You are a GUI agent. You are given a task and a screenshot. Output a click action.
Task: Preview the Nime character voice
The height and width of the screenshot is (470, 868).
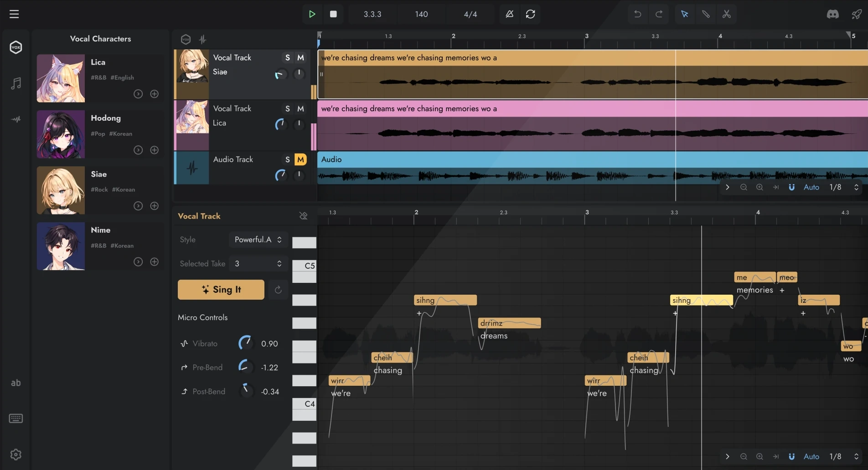(x=138, y=262)
